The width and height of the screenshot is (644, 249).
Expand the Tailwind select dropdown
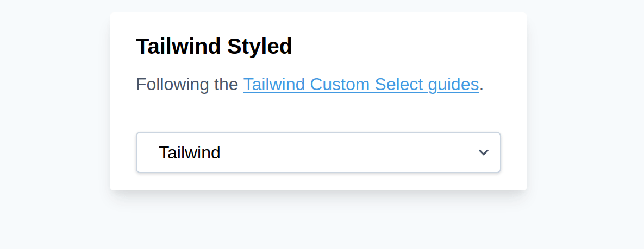318,152
